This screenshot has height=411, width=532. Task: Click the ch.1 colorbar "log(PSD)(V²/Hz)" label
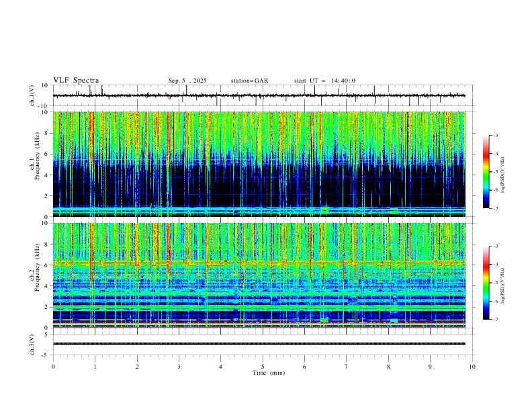coord(502,175)
